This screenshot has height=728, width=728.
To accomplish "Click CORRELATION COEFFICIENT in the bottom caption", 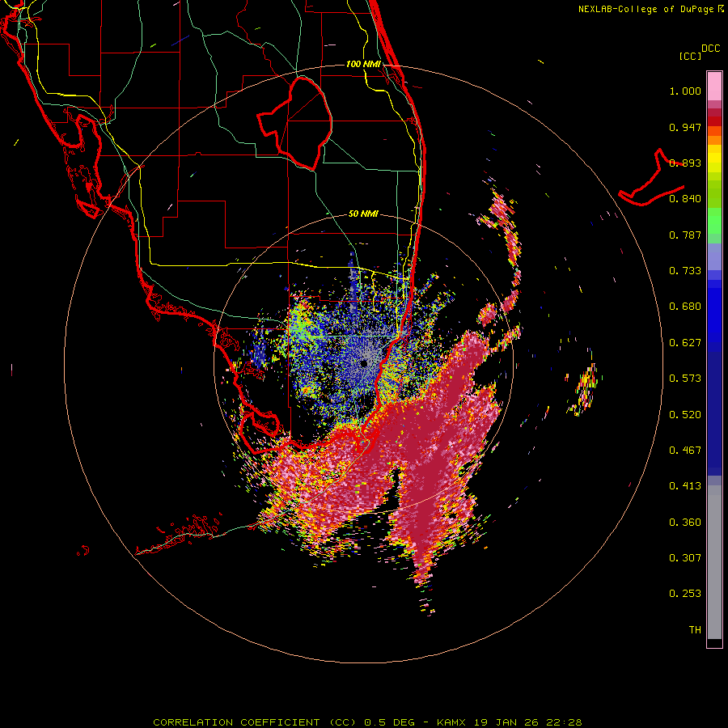I will [236, 722].
